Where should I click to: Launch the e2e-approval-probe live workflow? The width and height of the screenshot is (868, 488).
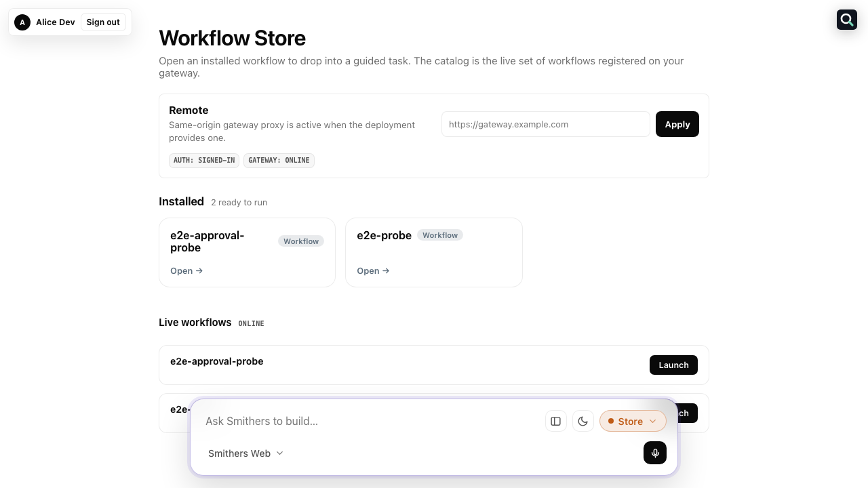[x=673, y=365]
